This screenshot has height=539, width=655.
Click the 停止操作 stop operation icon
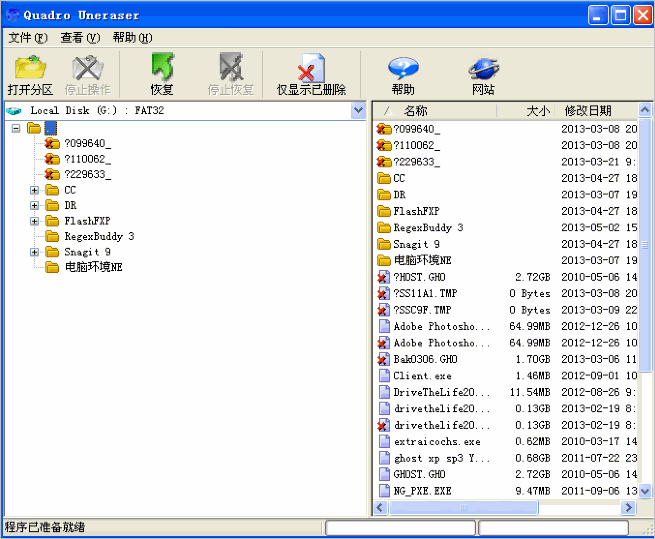click(x=87, y=67)
